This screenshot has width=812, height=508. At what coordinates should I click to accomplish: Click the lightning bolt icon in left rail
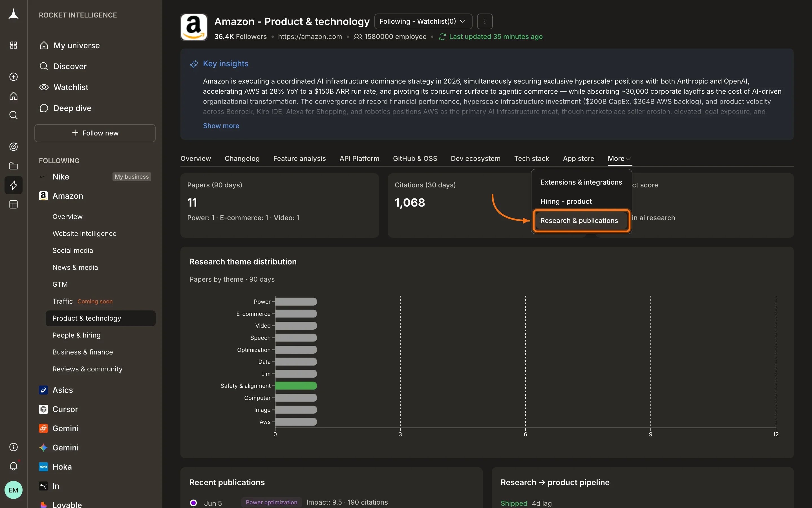pyautogui.click(x=14, y=185)
